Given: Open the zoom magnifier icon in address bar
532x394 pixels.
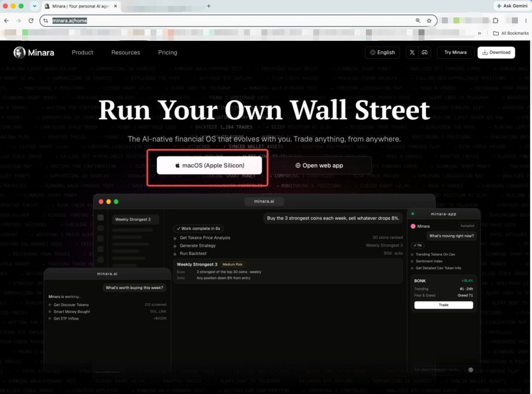Looking at the screenshot, I should 418,20.
